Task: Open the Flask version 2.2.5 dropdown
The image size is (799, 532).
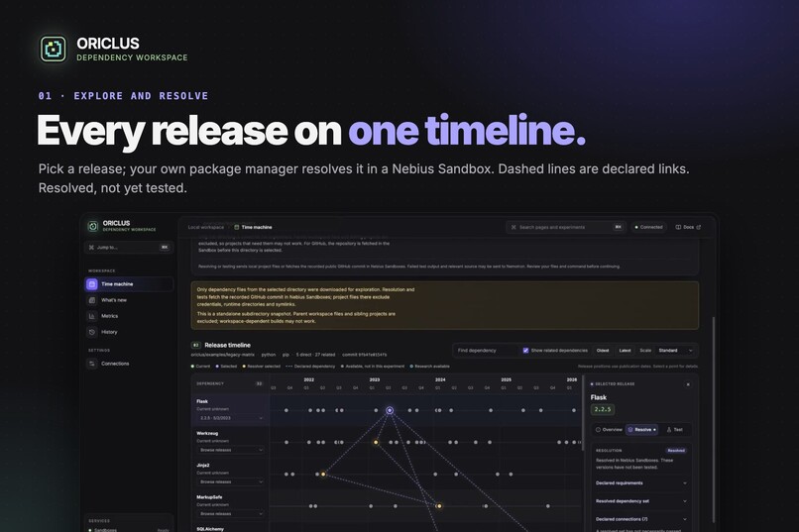Action: coord(230,418)
